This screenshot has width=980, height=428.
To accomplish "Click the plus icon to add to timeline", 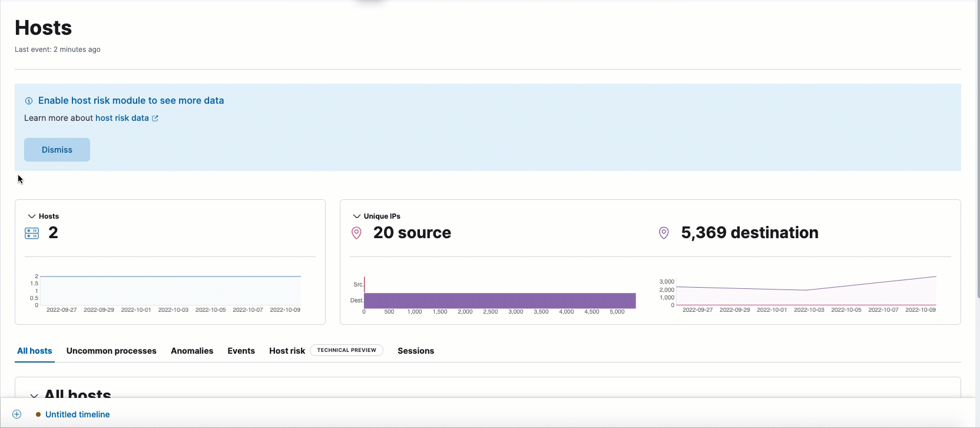I will pyautogui.click(x=17, y=414).
